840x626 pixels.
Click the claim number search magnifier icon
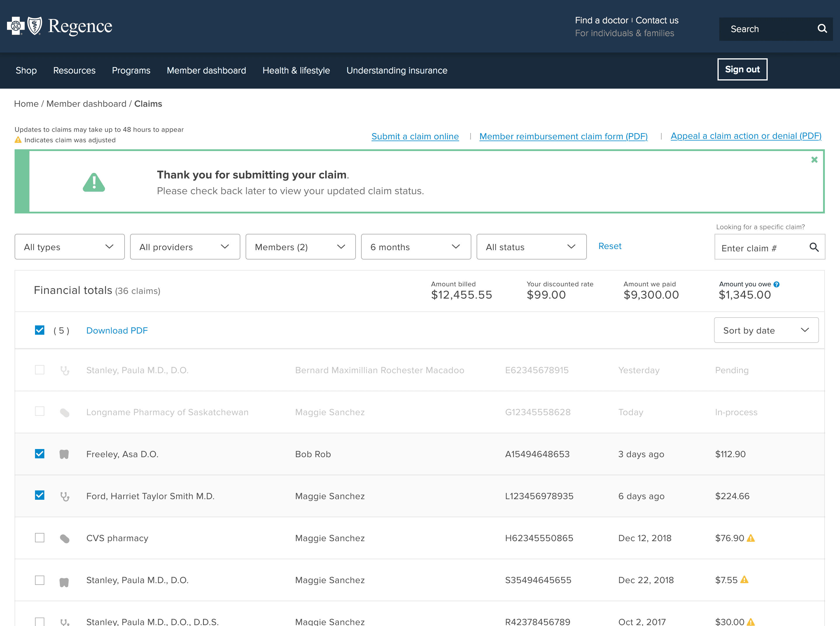point(814,248)
